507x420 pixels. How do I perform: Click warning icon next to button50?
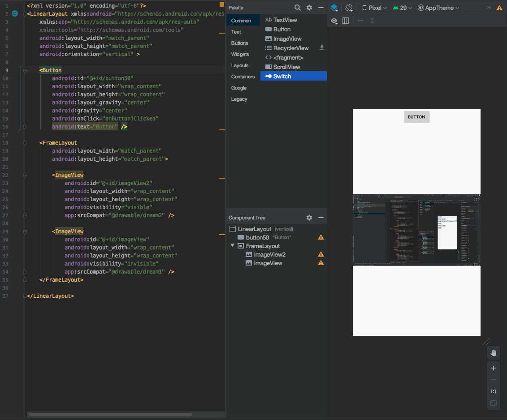(321, 237)
